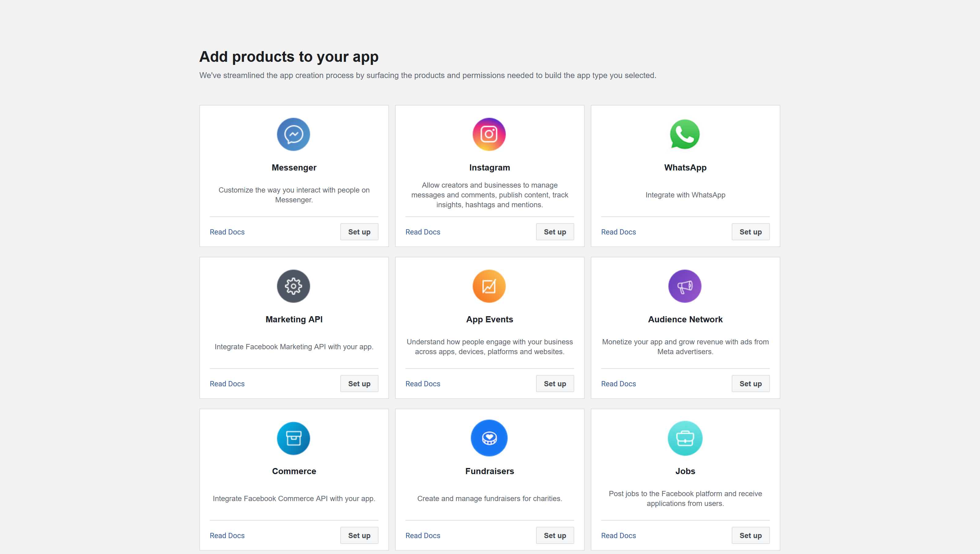980x554 pixels.
Task: Click the Audience Network megaphone icon
Action: click(x=685, y=286)
